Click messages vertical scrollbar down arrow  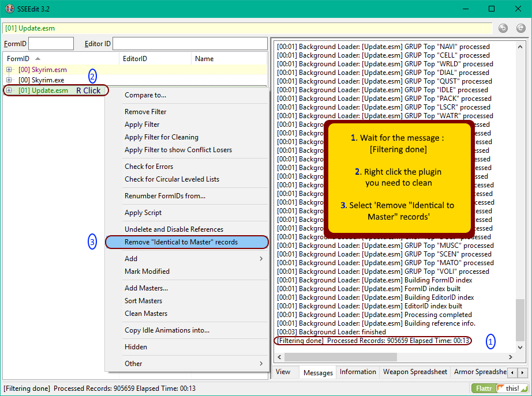(520, 347)
